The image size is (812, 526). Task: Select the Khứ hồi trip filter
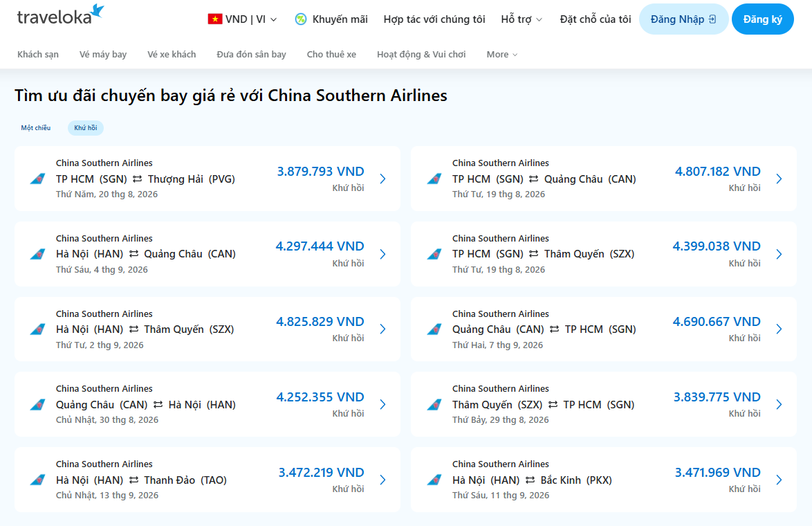pyautogui.click(x=86, y=128)
